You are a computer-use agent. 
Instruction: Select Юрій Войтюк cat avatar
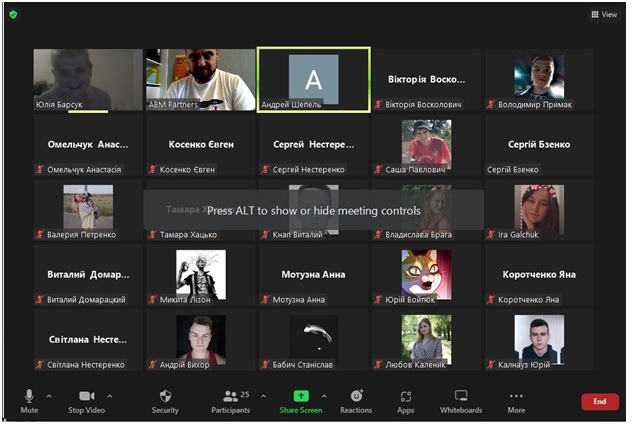click(426, 274)
